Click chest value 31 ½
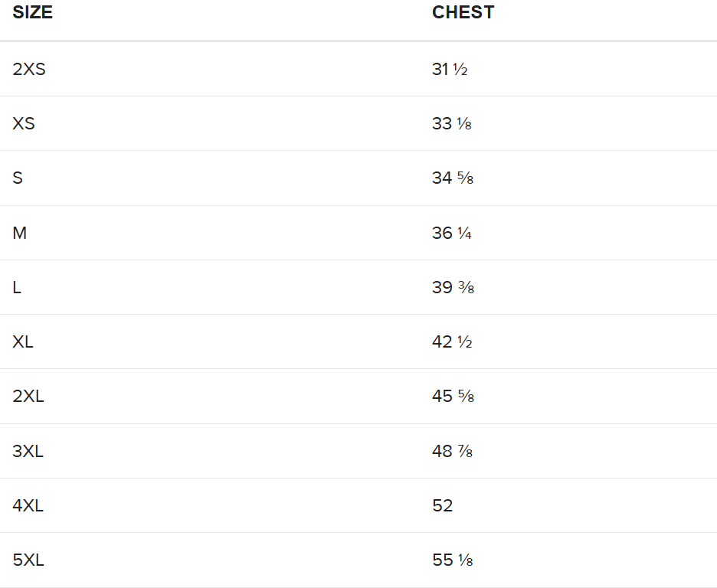717x588 pixels. (x=450, y=69)
